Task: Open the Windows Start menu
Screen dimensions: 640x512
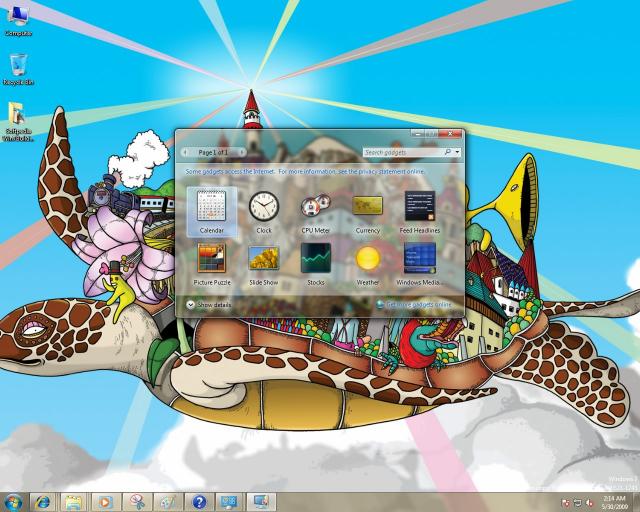Action: tap(13, 501)
